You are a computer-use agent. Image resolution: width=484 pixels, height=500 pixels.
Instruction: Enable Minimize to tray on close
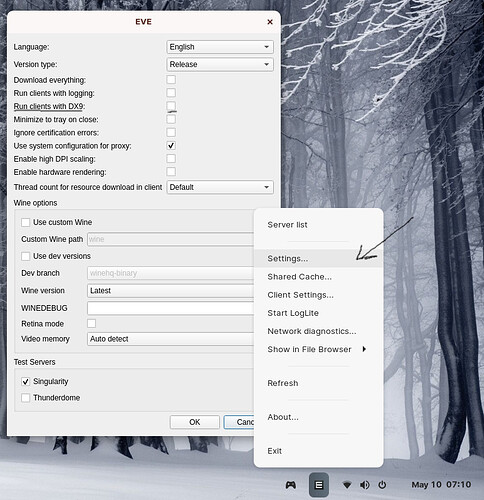[171, 119]
